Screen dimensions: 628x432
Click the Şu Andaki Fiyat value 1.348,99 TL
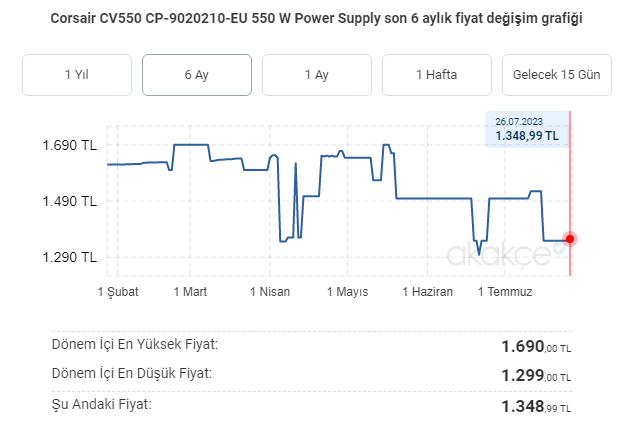[536, 407]
